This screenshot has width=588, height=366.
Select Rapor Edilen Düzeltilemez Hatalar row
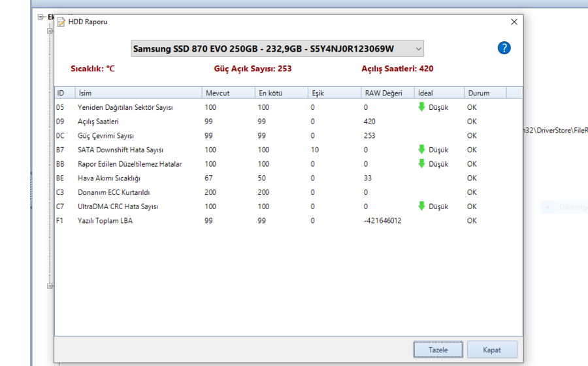[x=288, y=164]
